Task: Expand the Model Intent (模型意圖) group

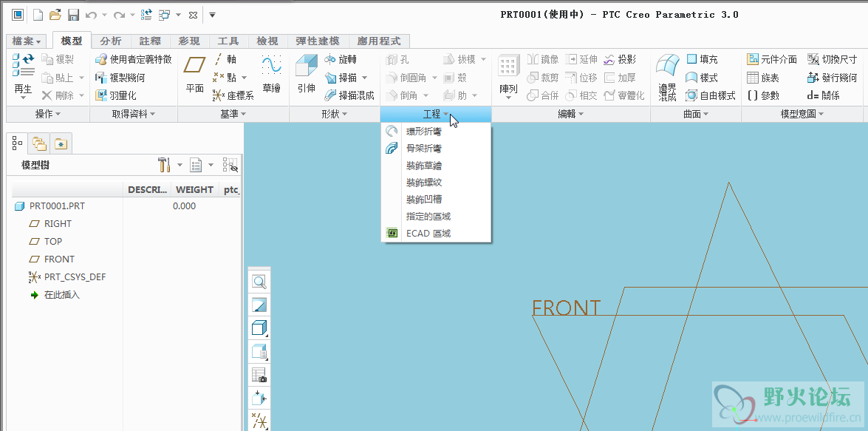Action: 802,114
